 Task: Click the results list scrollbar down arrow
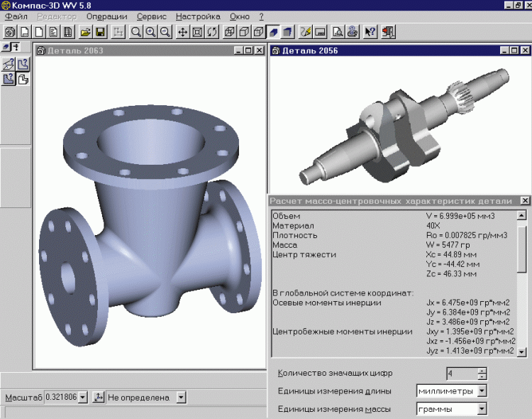coord(521,352)
